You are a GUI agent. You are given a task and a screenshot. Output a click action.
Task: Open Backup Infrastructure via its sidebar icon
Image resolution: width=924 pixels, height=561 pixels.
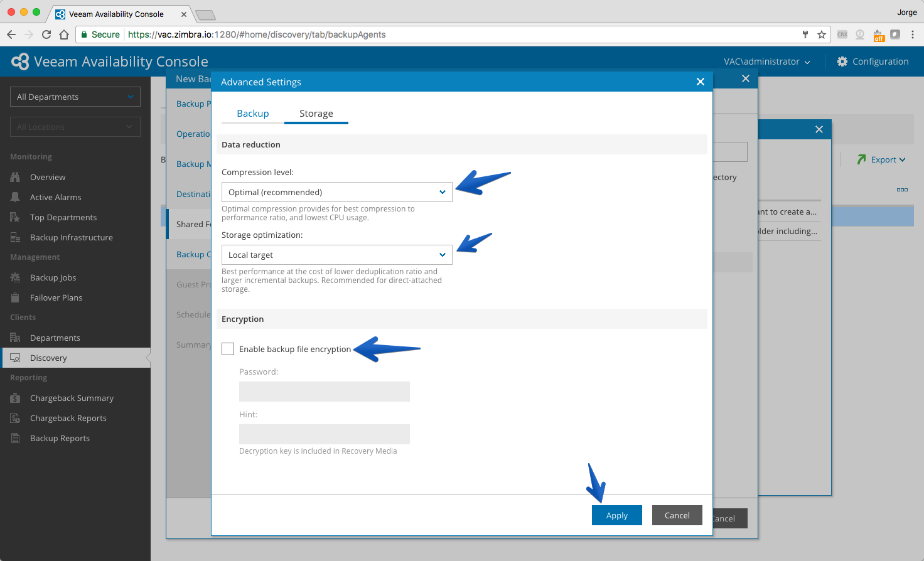click(x=15, y=237)
